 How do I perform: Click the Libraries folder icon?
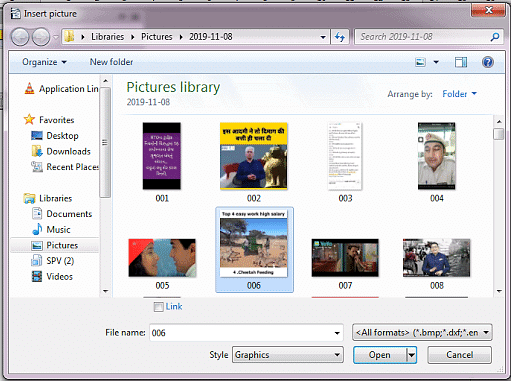[29, 198]
